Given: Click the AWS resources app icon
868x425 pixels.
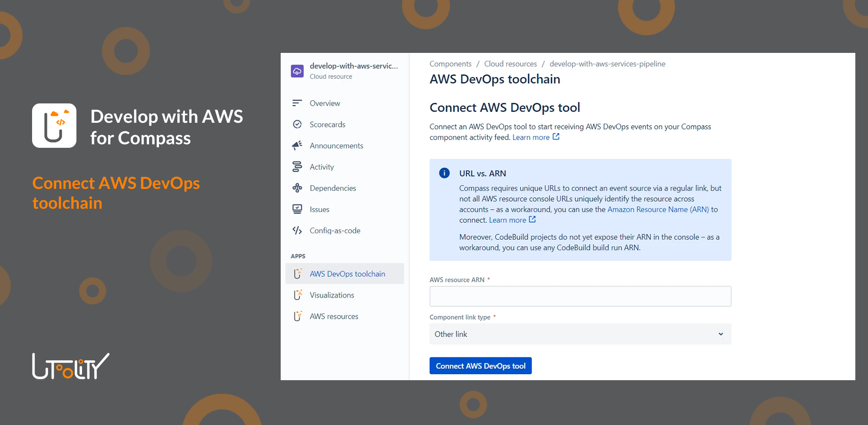Looking at the screenshot, I should click(298, 316).
